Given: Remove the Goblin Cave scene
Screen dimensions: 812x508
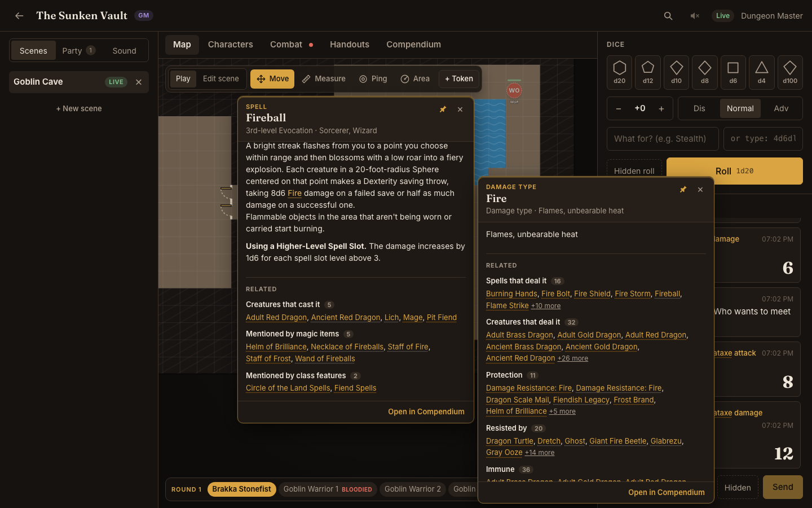Looking at the screenshot, I should pyautogui.click(x=139, y=82).
